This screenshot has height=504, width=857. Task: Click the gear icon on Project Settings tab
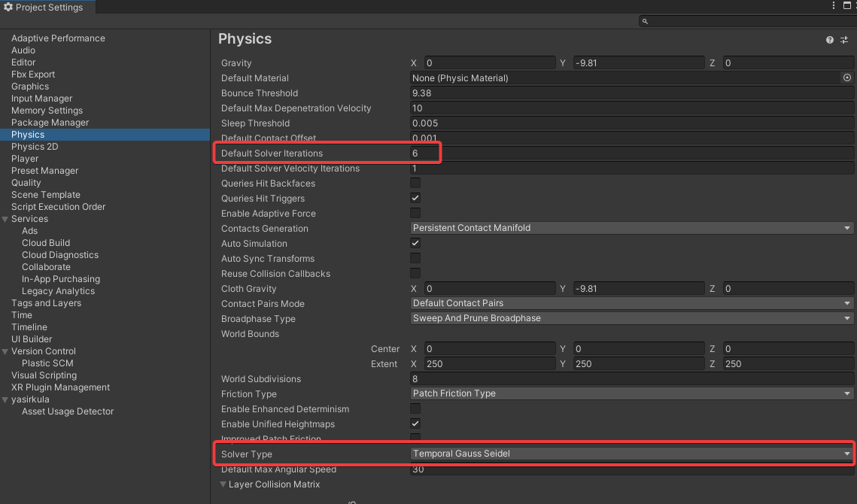[x=8, y=8]
